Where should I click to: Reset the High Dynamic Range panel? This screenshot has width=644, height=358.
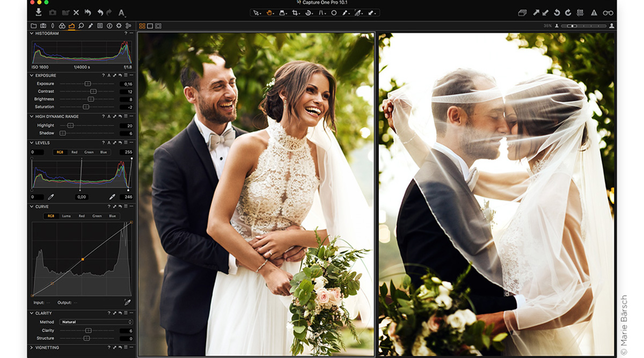click(x=120, y=116)
